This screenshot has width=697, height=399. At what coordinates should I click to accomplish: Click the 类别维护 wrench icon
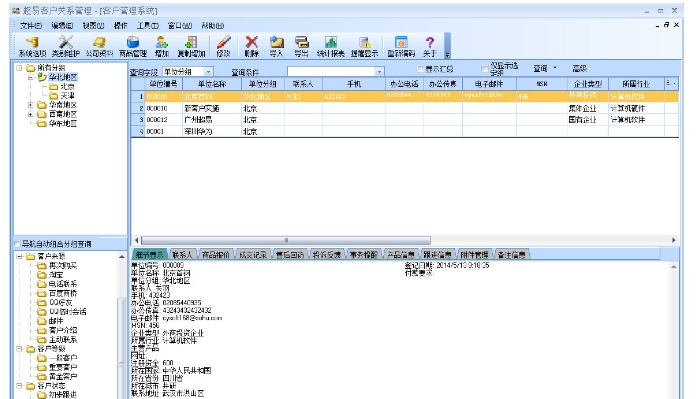click(x=66, y=46)
